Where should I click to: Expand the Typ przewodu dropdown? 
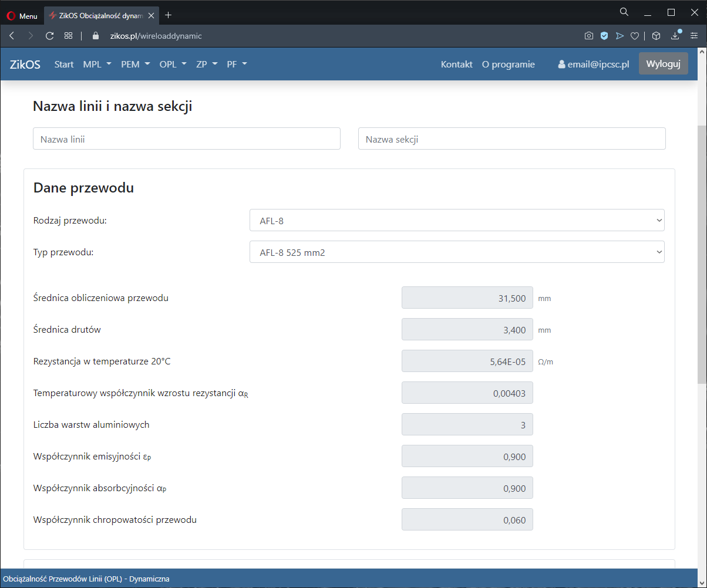[457, 252]
